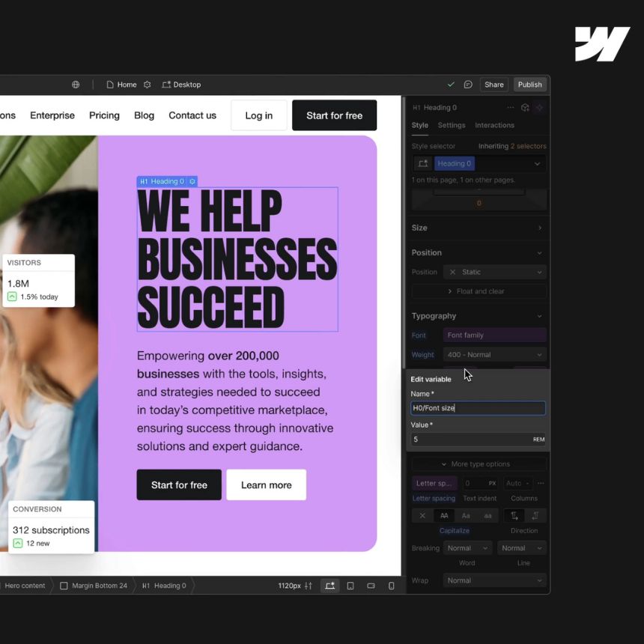This screenshot has width=644, height=644.
Task: Select Margin Bottom 24 breadcrumb
Action: (x=94, y=586)
